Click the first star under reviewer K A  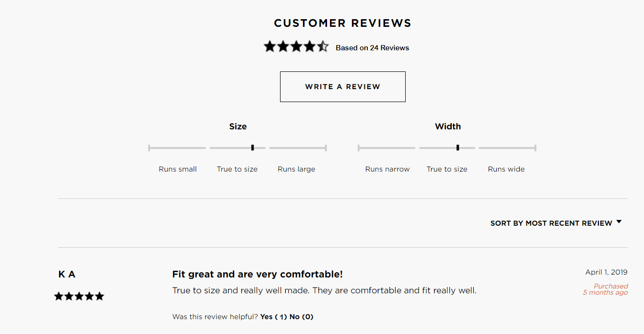click(58, 296)
